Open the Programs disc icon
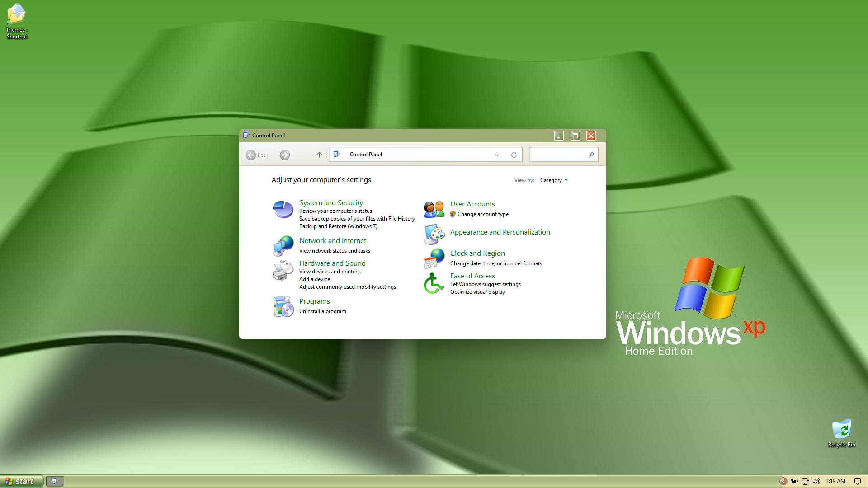This screenshot has width=868, height=488. [283, 306]
